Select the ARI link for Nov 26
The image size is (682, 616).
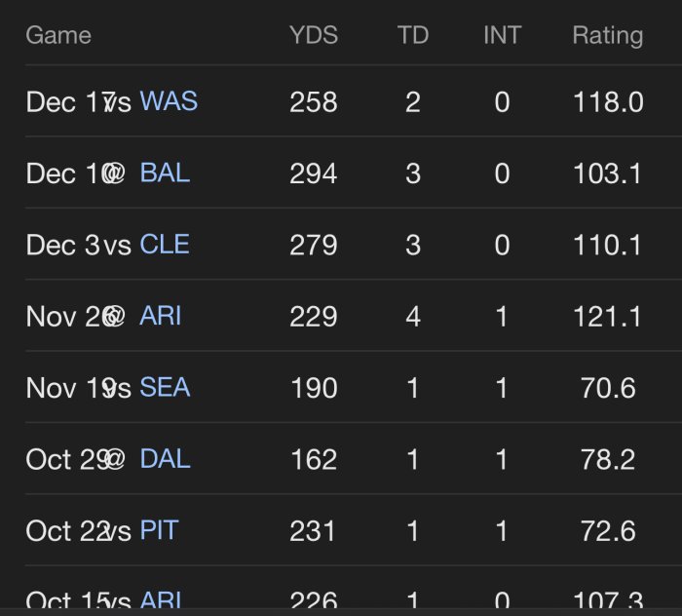(161, 316)
